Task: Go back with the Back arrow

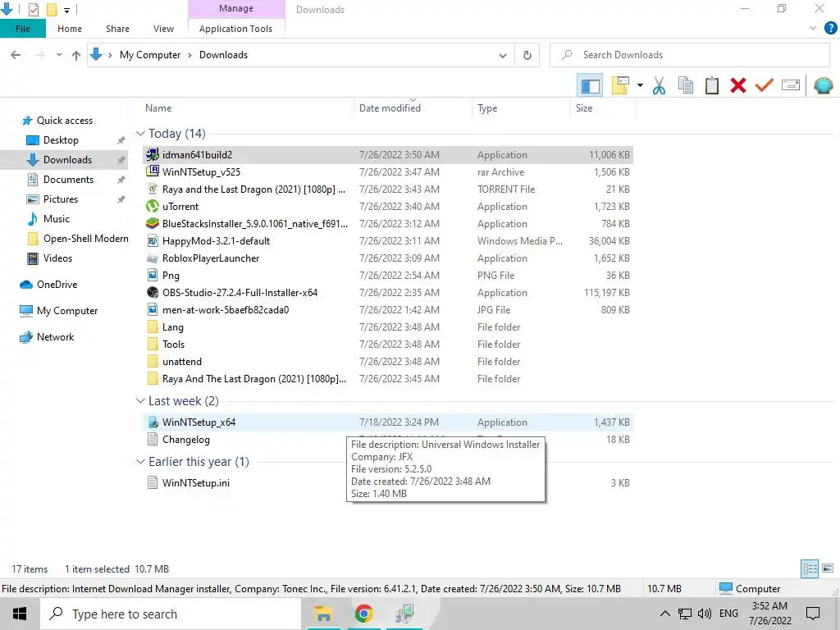Action: pyautogui.click(x=16, y=55)
